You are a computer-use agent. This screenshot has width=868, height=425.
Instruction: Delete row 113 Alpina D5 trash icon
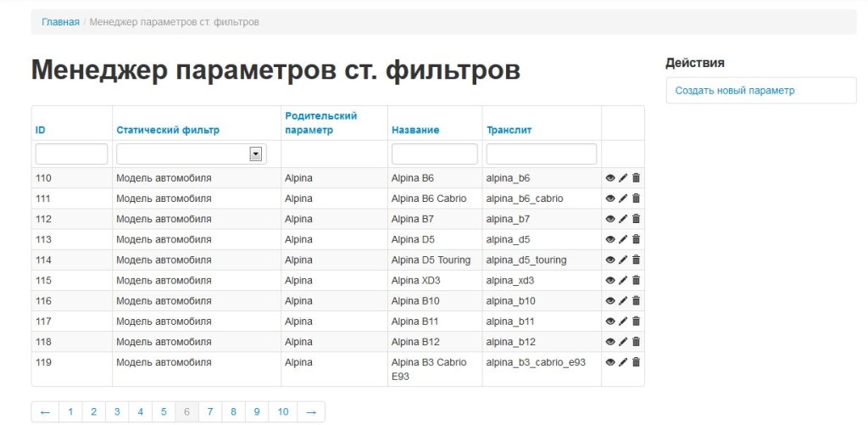pyautogui.click(x=636, y=239)
